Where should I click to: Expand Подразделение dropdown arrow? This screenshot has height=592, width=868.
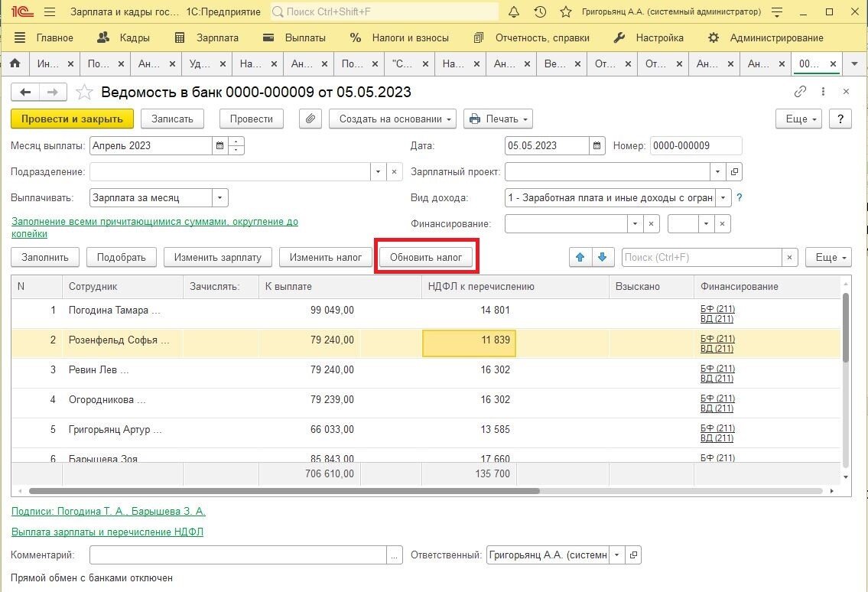pos(378,171)
